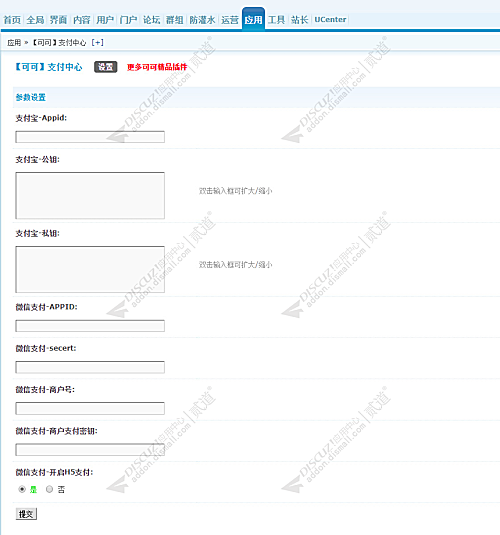The image size is (500, 535).
Task: Click the 设置 button
Action: [105, 67]
